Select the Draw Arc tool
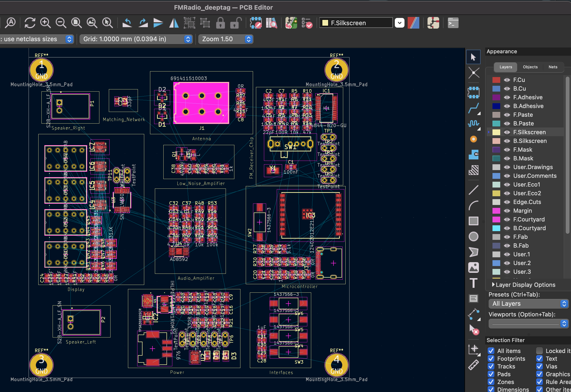This screenshot has height=392, width=571. point(474,205)
